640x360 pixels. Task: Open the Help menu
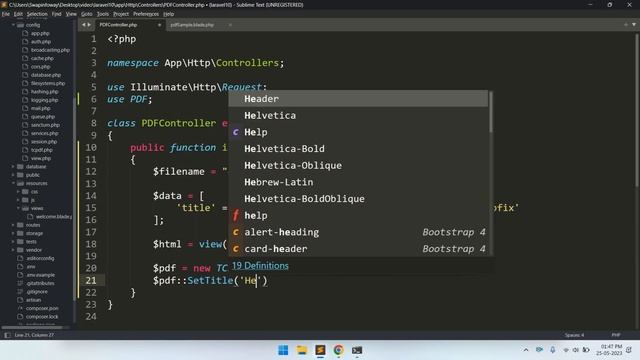point(169,14)
